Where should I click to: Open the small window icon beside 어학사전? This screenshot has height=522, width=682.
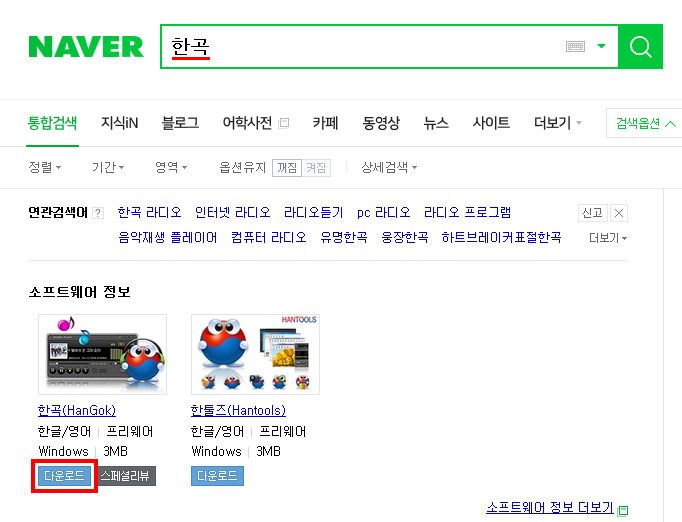click(x=284, y=123)
